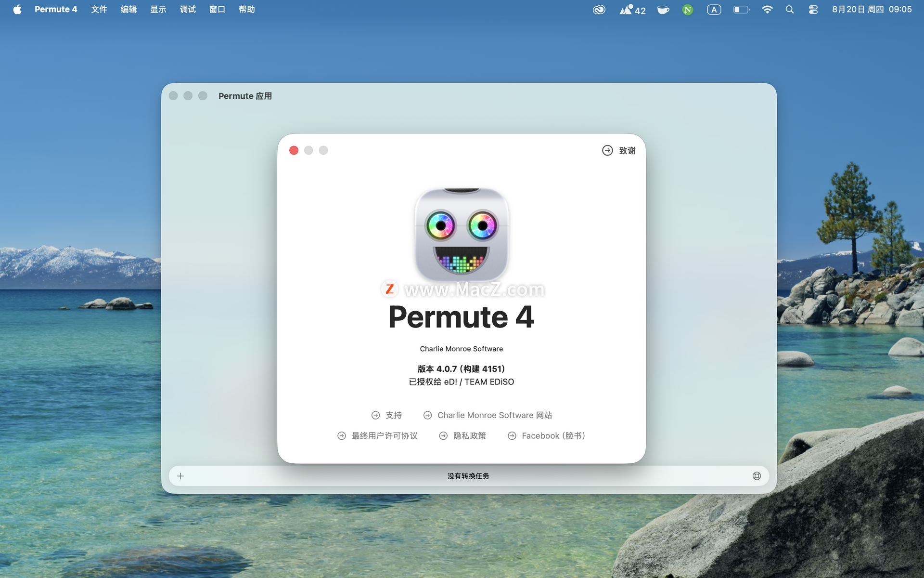
Task: Open the Apple menu
Action: 17,10
